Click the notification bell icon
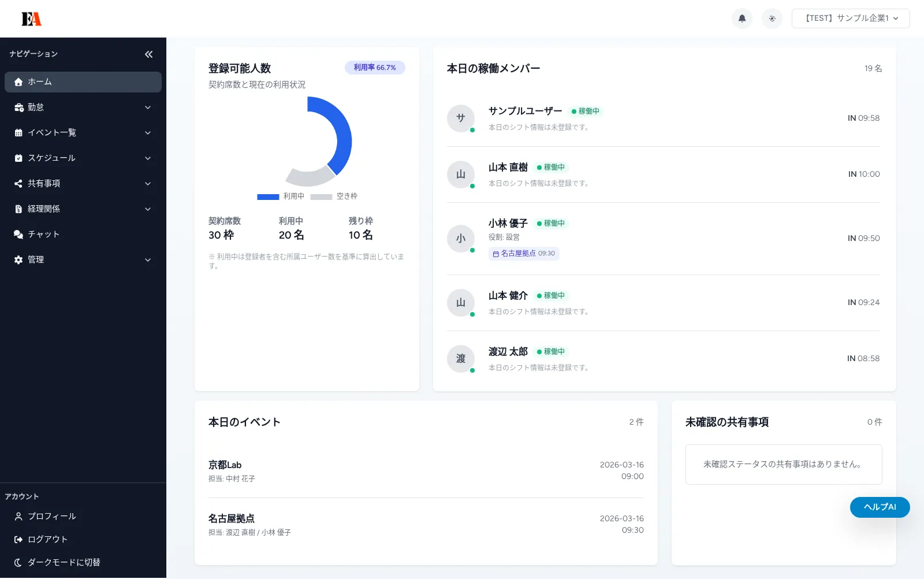This screenshot has width=924, height=579. tap(742, 18)
